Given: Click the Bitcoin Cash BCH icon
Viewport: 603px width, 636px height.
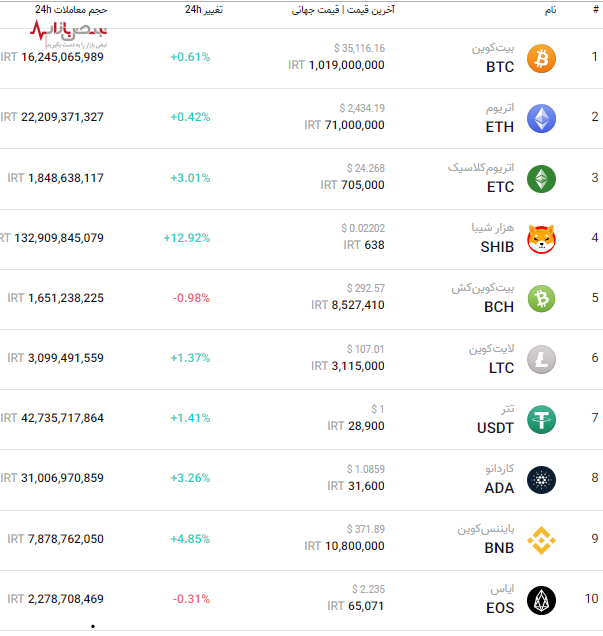Looking at the screenshot, I should point(541,298).
